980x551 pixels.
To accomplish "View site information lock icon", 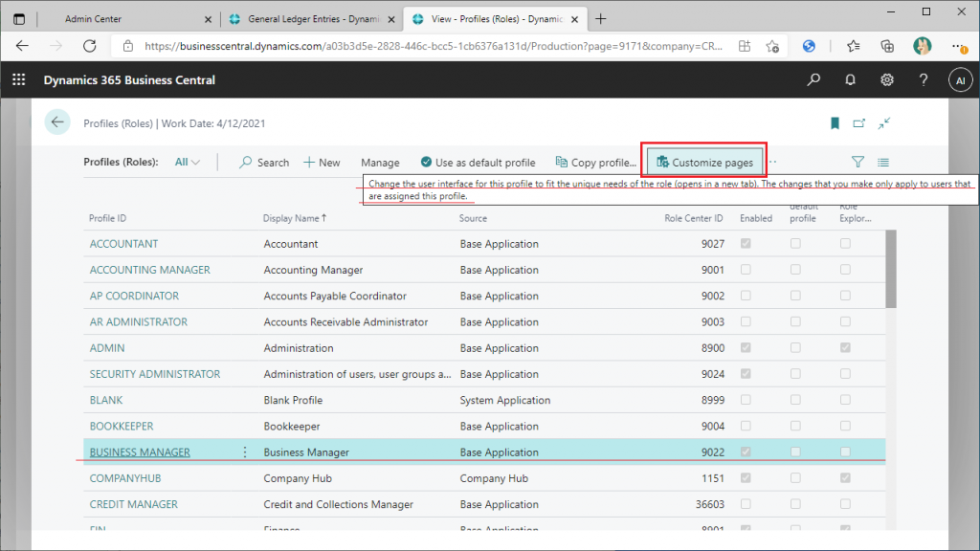I will pyautogui.click(x=127, y=46).
